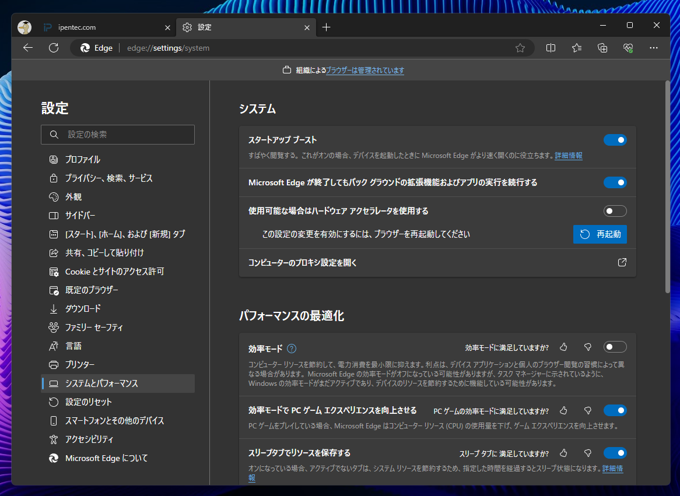Click the settings page vertical scrollbar
Screen dimensions: 680x496
coord(667,187)
